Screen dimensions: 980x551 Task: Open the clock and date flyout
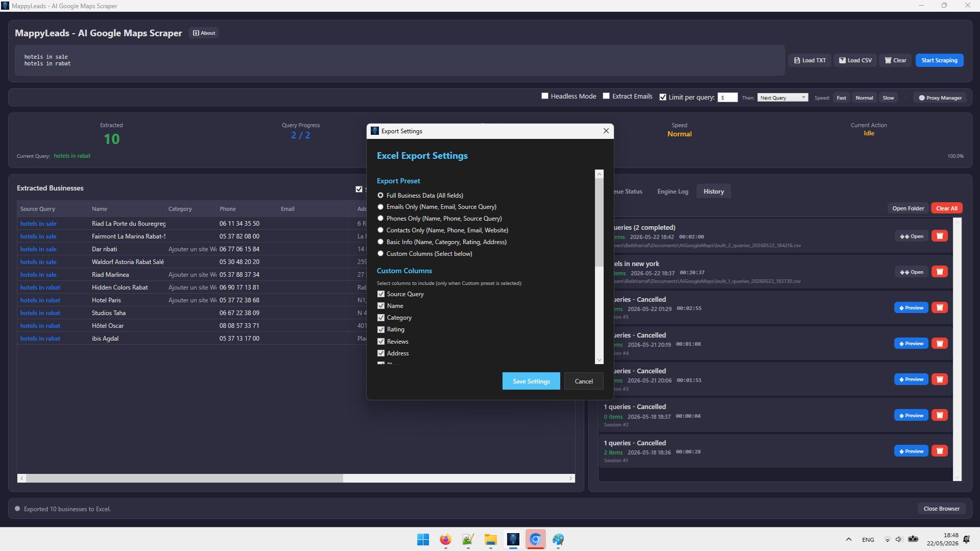pos(943,539)
